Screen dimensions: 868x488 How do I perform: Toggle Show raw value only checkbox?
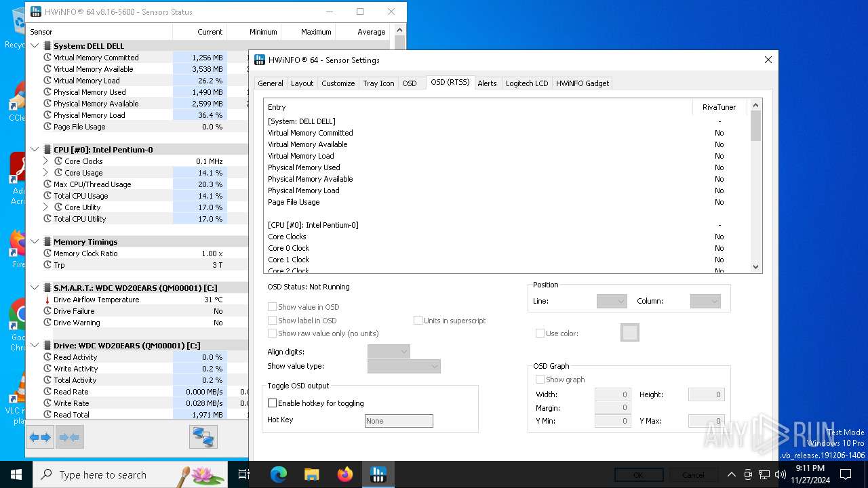[x=272, y=333]
